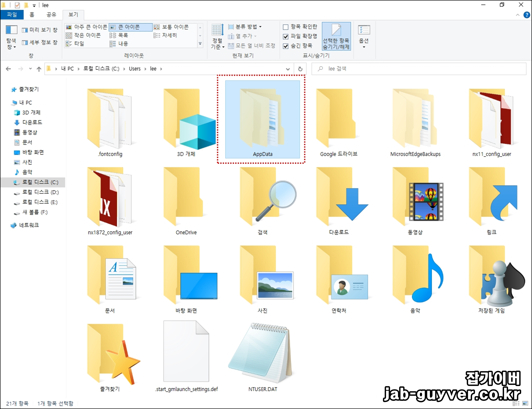This screenshot has width=532, height=409.
Task: Switch to the 홈 ribbon tab
Action: tap(32, 15)
